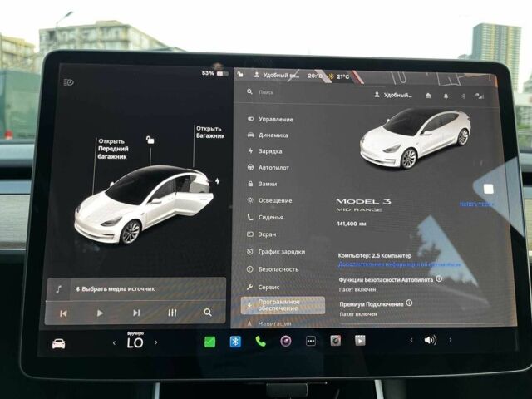The image size is (532, 399).
Task: Tap the Bluetooth icon in settings header
Action: click(463, 96)
